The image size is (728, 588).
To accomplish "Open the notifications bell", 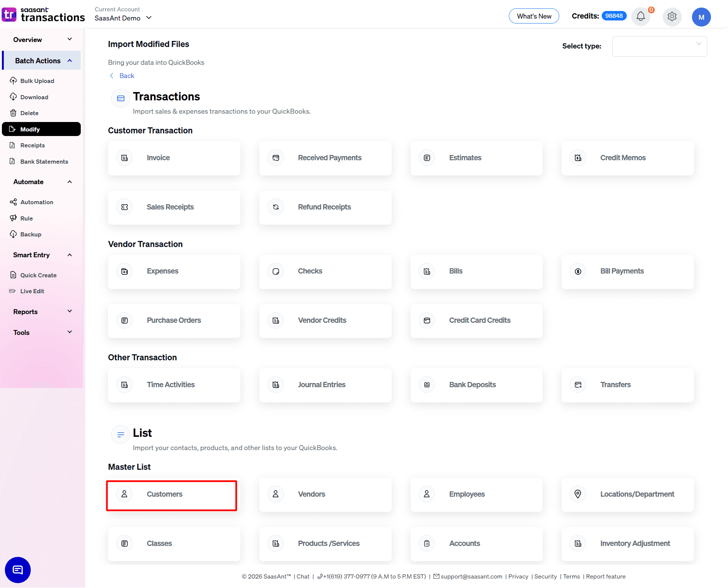I will (x=640, y=17).
